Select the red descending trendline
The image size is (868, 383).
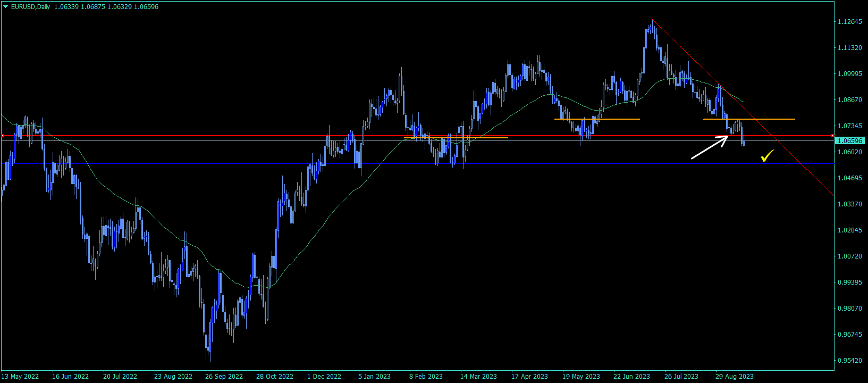click(x=744, y=108)
